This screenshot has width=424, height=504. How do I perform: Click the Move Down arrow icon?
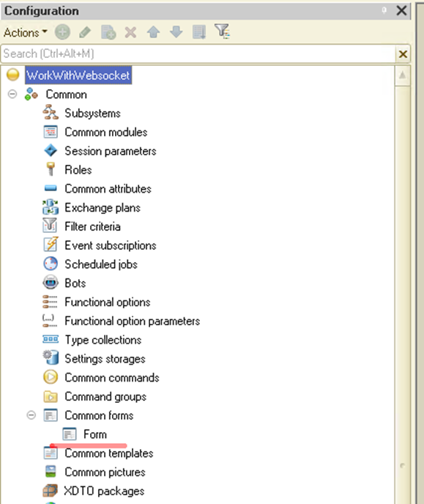[x=176, y=32]
